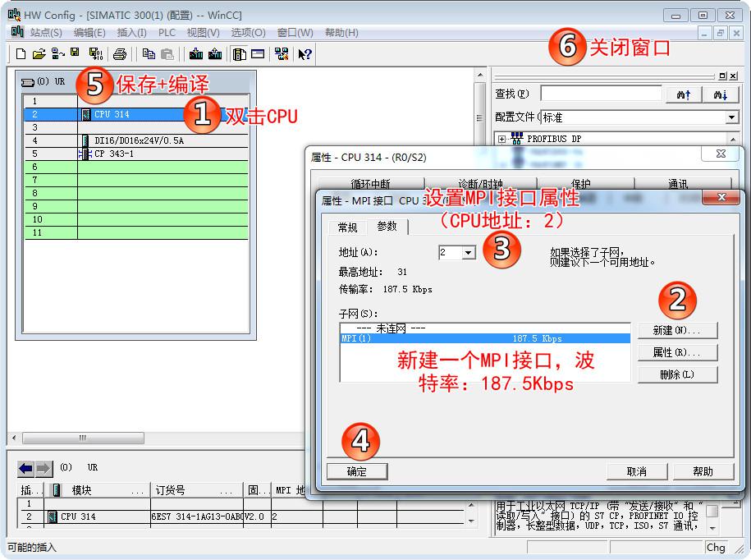Open the 帮助(H) menu

(341, 33)
